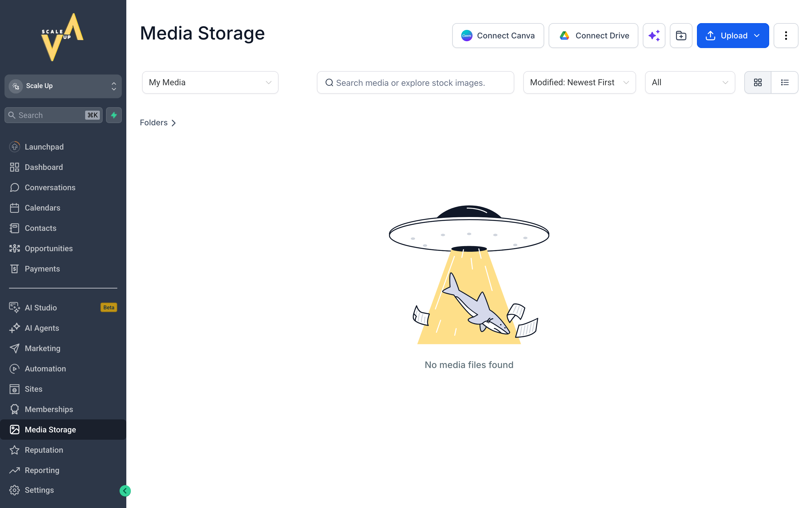The height and width of the screenshot is (508, 812).
Task: Click Connect Canva button
Action: click(498, 36)
